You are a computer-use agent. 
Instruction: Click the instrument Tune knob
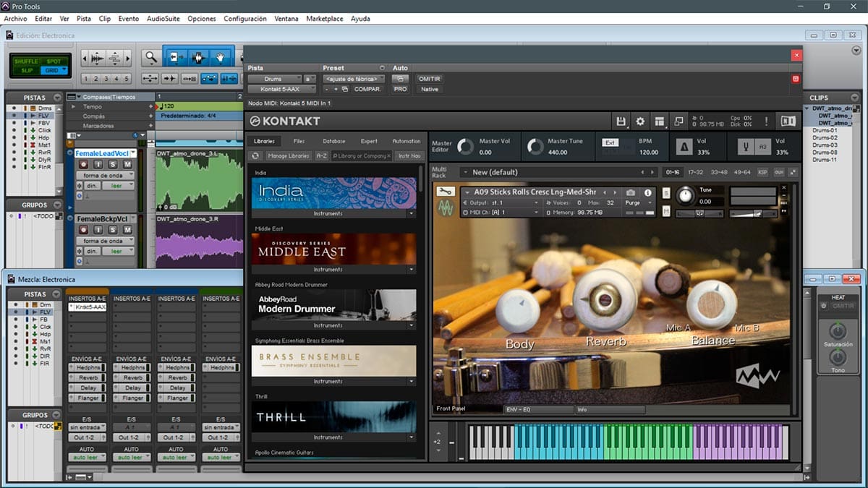684,196
